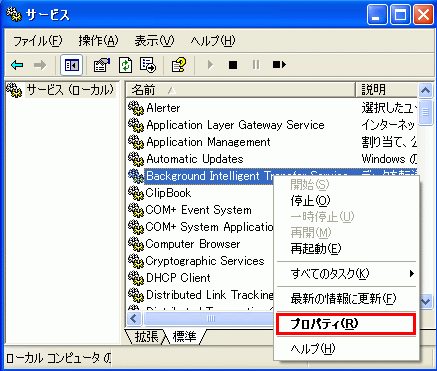Choose 停止(O) in the context menu
Screen dimensions: 437x371
pyautogui.click(x=346, y=201)
